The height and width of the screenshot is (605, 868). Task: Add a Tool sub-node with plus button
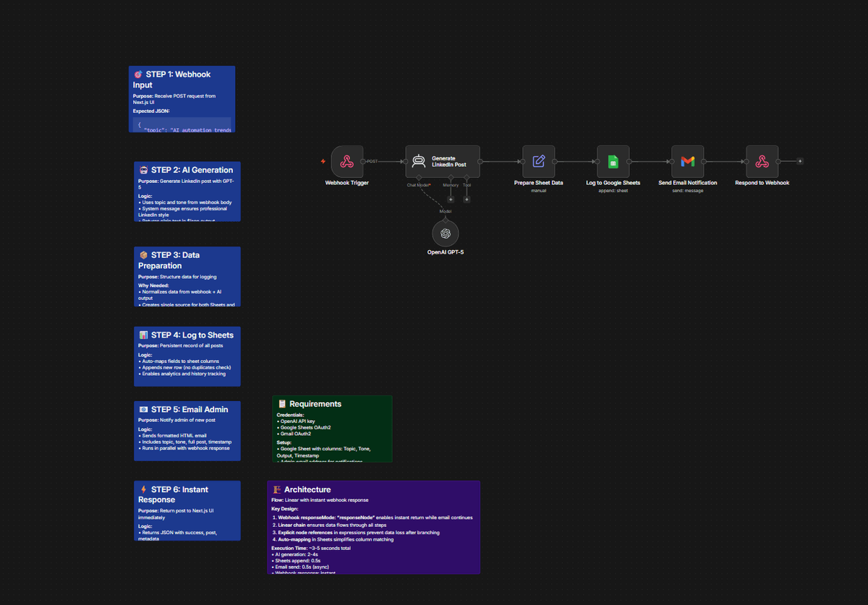click(x=467, y=199)
